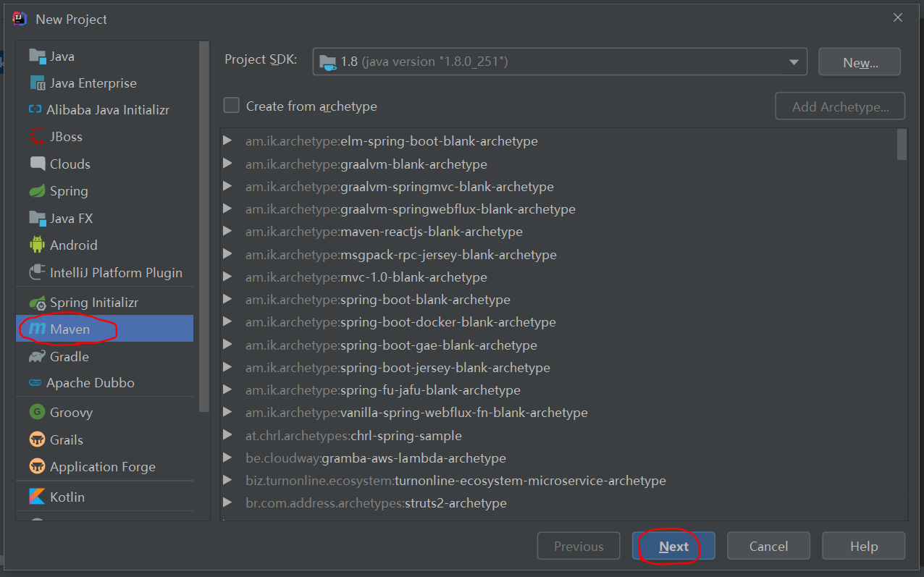Click the Add Archetype... button
924x577 pixels.
pos(840,106)
